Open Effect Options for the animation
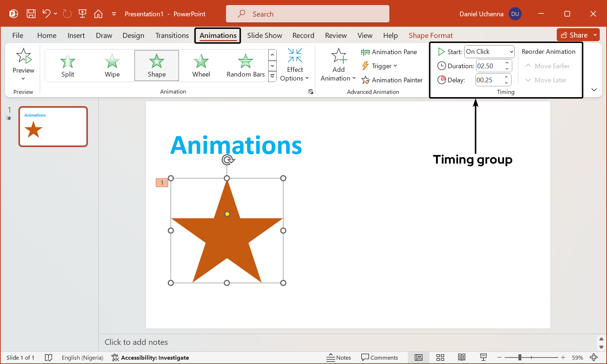 coord(295,65)
